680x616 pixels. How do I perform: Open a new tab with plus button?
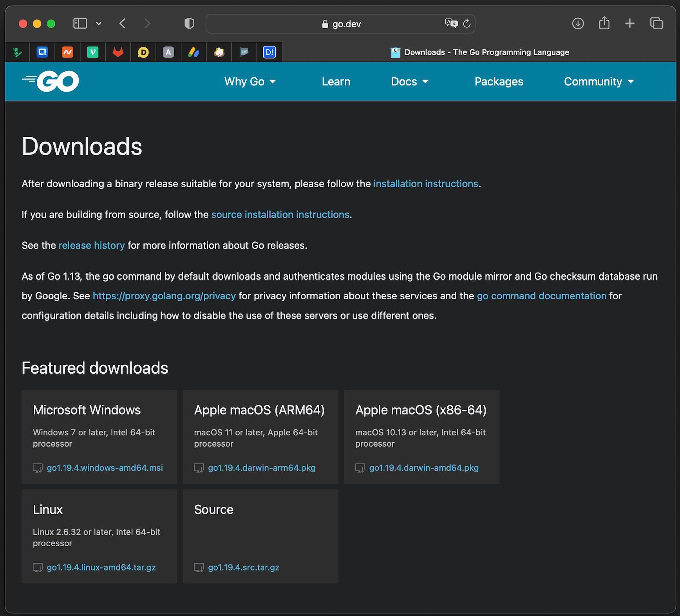point(629,24)
